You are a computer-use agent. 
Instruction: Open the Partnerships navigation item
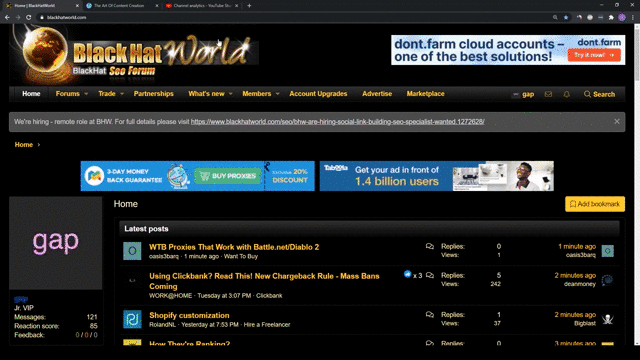pyautogui.click(x=153, y=94)
